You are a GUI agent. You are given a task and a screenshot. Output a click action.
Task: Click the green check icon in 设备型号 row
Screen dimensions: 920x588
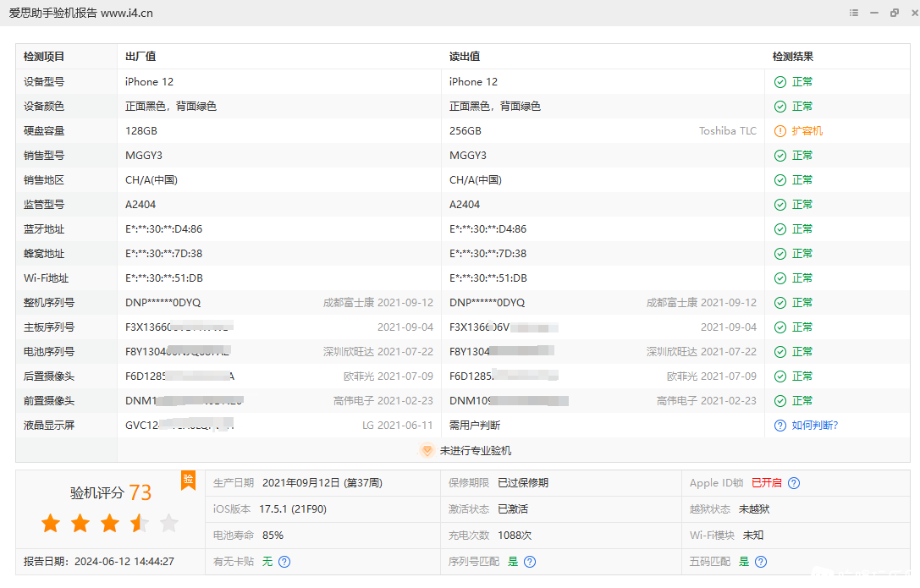click(780, 82)
